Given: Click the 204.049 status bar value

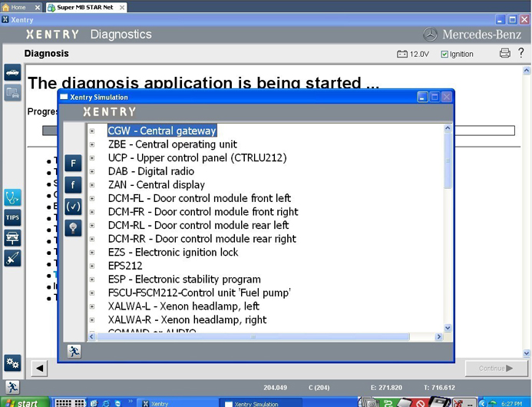Looking at the screenshot, I should pyautogui.click(x=275, y=388).
